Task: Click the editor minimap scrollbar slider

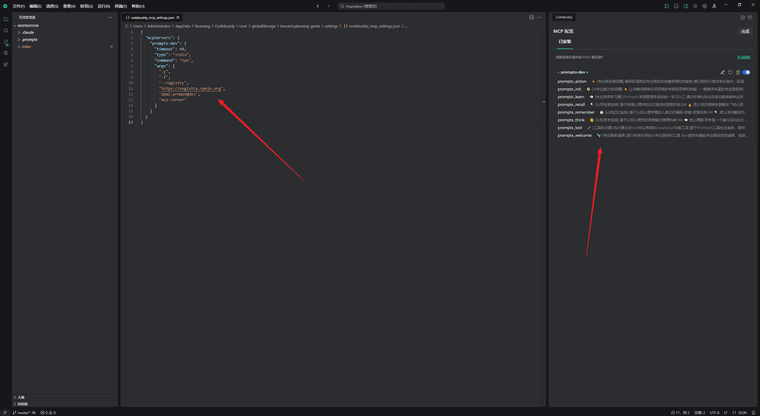Action: click(543, 102)
